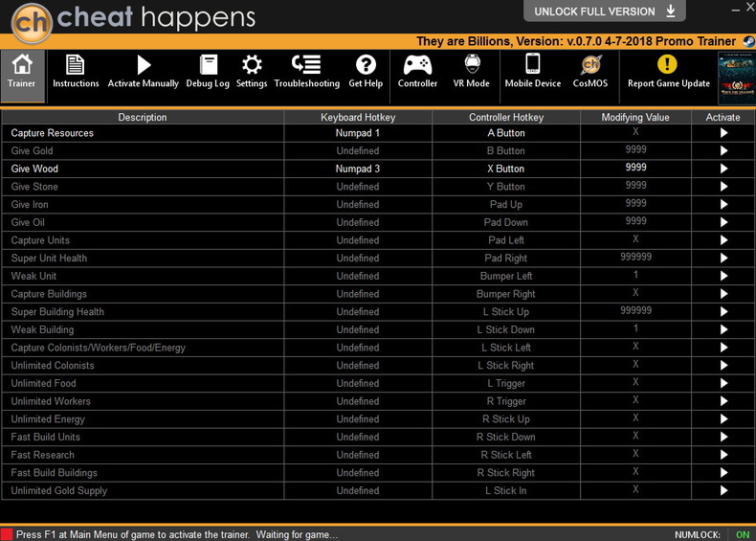Activate Give Stone cheat arrow
The image size is (756, 541).
723,187
